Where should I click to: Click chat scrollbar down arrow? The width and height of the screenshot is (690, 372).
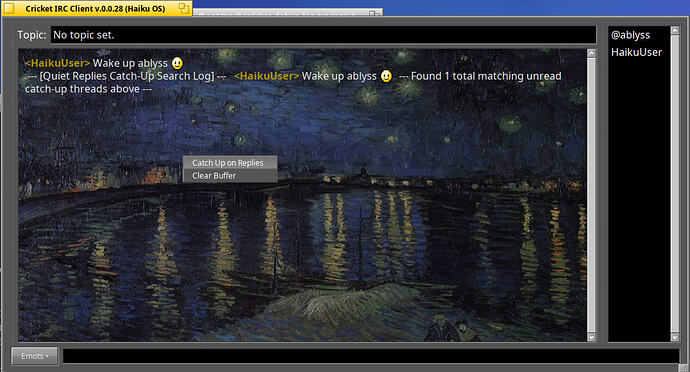(591, 337)
